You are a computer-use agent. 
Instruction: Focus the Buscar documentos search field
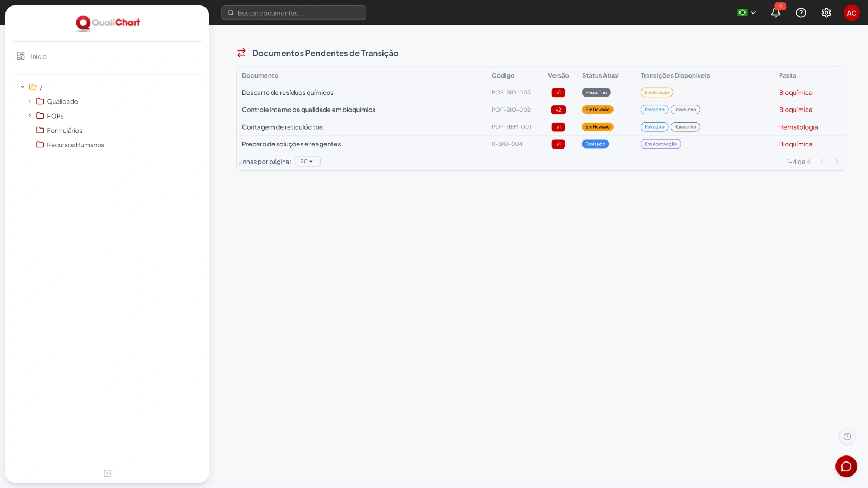pyautogui.click(x=293, y=12)
